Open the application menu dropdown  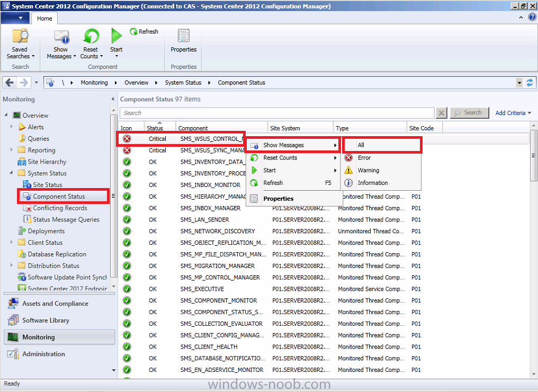tap(15, 18)
